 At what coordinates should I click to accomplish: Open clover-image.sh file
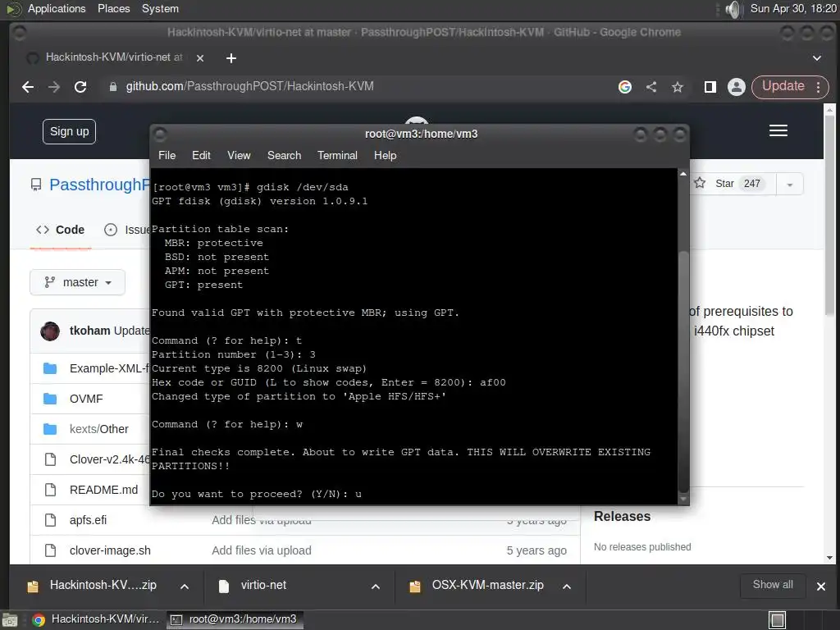(x=110, y=550)
